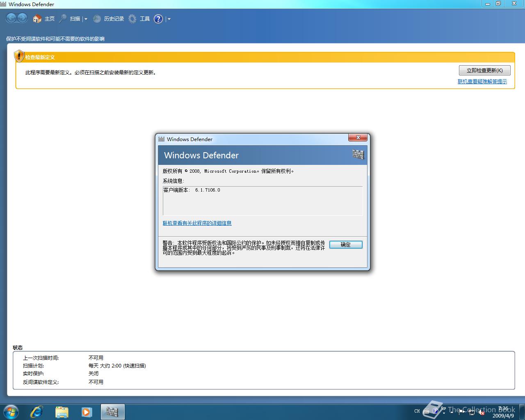Select the 客户端版本 6.1.7106.0 text line
Viewport: 525px width, 420px height.
click(x=192, y=190)
